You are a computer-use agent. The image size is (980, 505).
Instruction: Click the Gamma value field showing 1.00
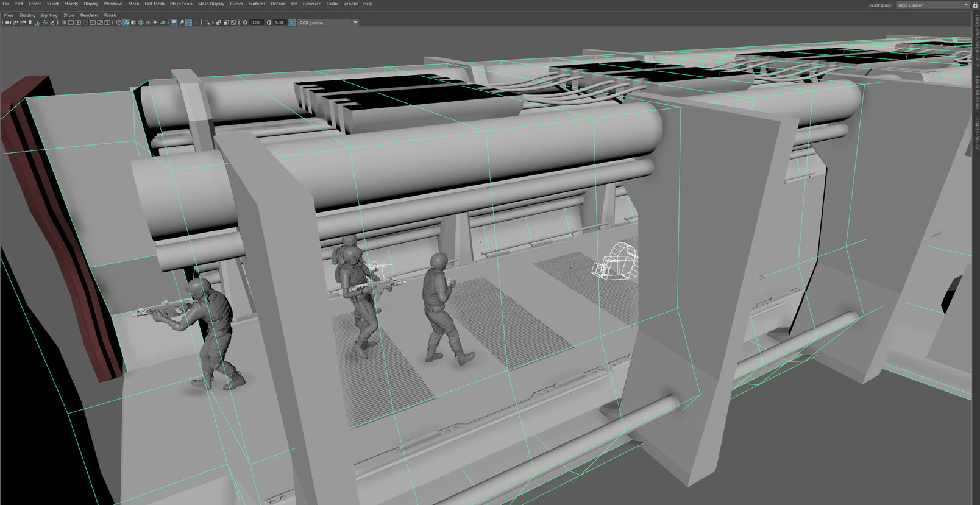pos(279,23)
